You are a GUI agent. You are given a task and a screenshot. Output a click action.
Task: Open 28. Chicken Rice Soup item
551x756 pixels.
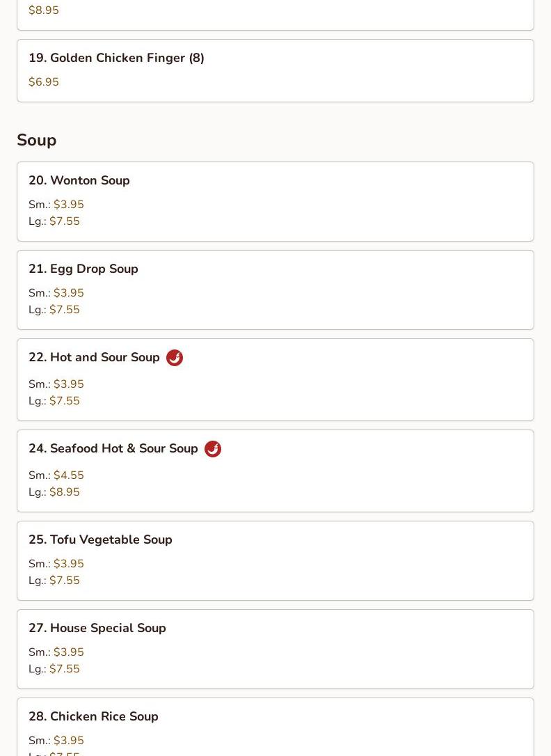click(275, 727)
